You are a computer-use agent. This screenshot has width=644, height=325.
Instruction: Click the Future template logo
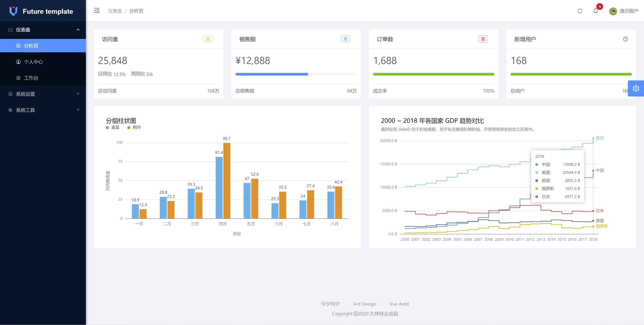point(13,11)
